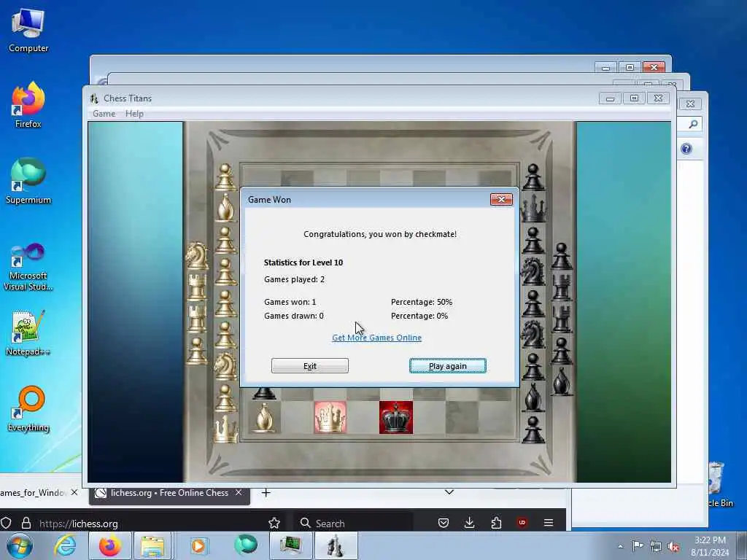Click the help icon in the background window

click(x=686, y=149)
